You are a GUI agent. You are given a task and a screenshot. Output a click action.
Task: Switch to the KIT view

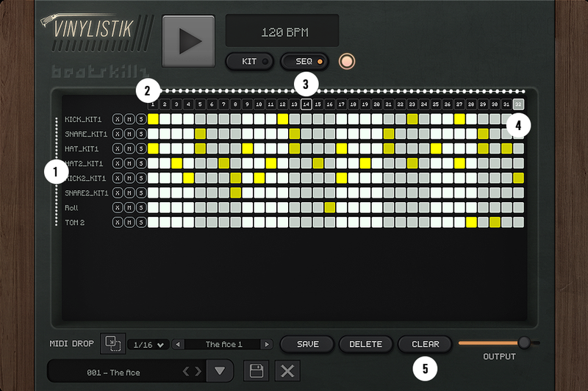pos(250,61)
